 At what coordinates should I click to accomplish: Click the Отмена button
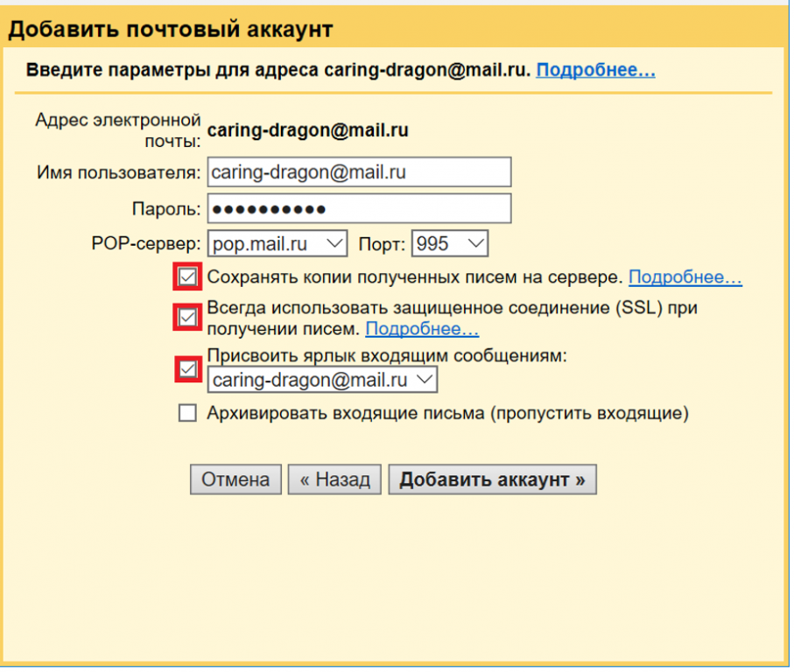click(x=235, y=479)
